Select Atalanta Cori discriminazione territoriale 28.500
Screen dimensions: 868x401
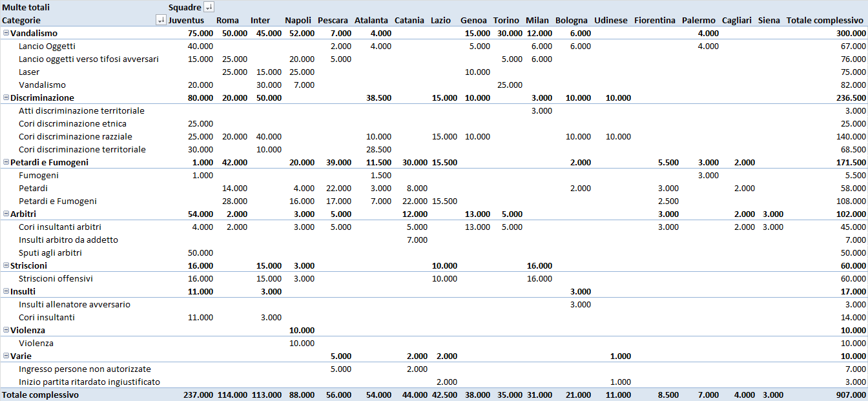click(x=378, y=149)
